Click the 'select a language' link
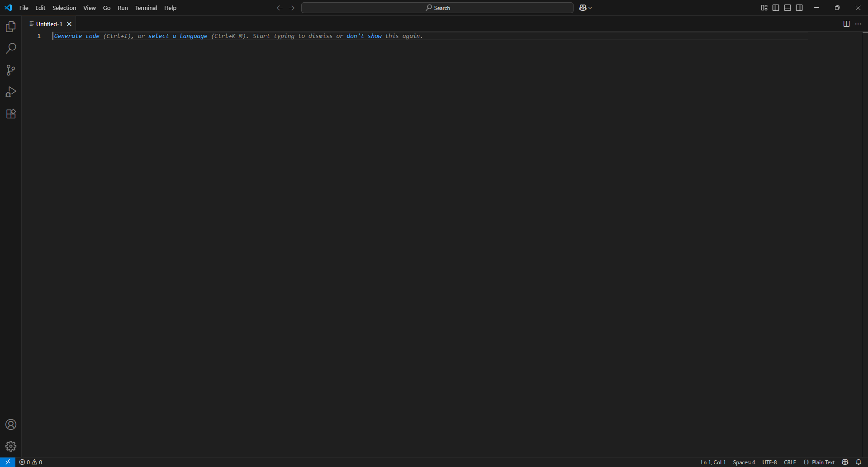This screenshot has height=467, width=868. (178, 36)
